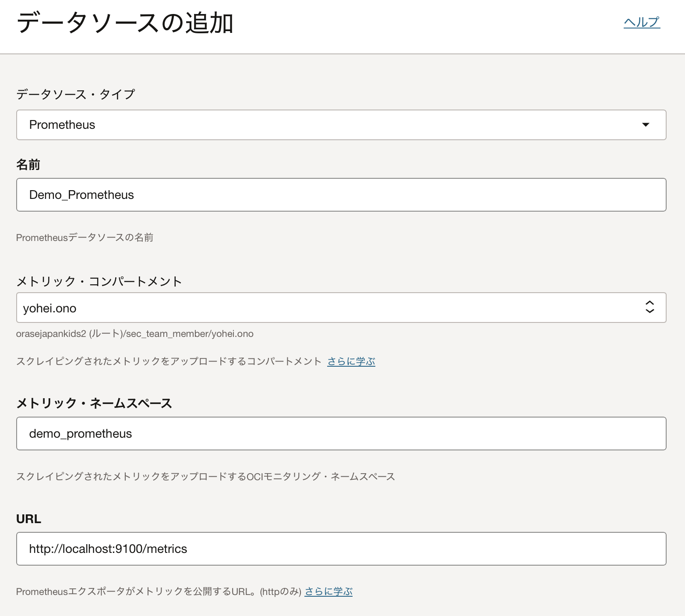Open さらに学ぶ link after compartment description
The height and width of the screenshot is (616, 685).
point(351,361)
